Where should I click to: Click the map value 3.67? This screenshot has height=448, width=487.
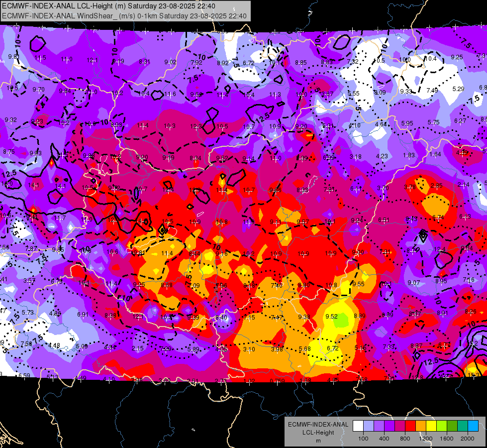(x=327, y=94)
